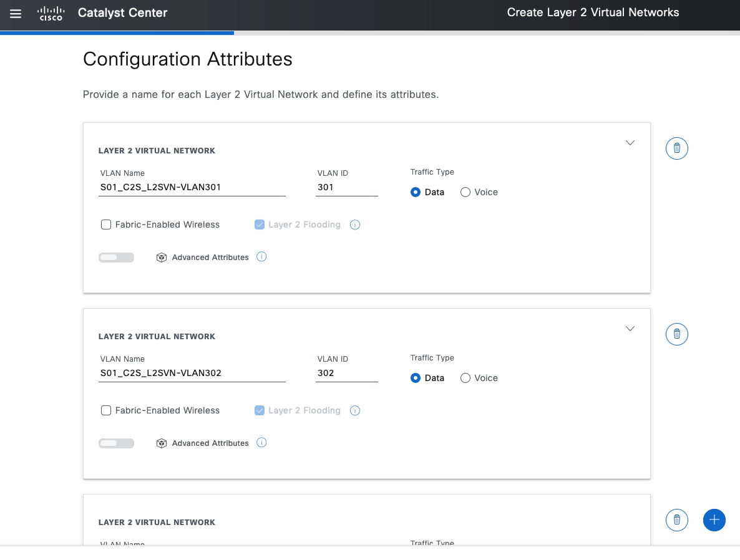Screen dimensions: 740x560
Task: Collapse the VLAN302 network card
Action: coord(630,329)
